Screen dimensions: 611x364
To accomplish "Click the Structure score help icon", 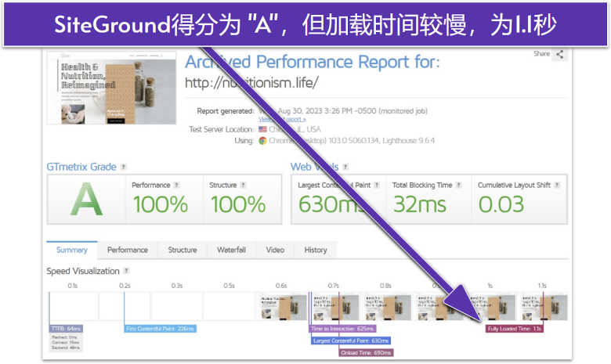I will coord(243,185).
